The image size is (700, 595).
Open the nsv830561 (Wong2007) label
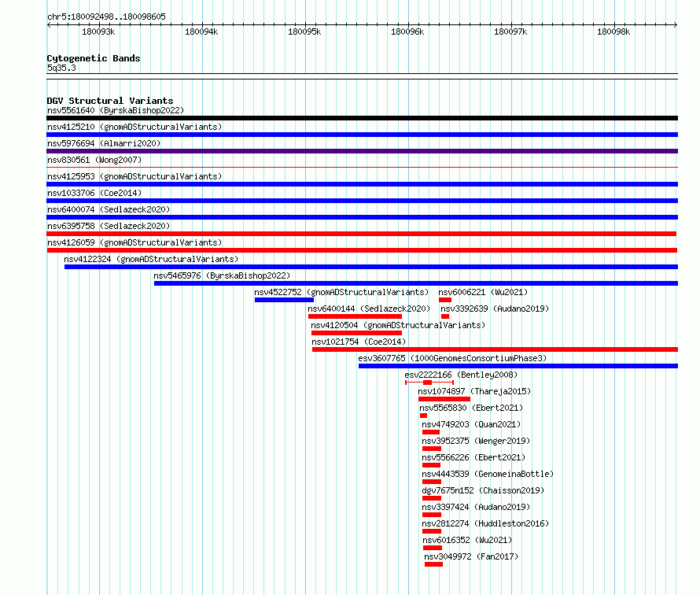94,160
